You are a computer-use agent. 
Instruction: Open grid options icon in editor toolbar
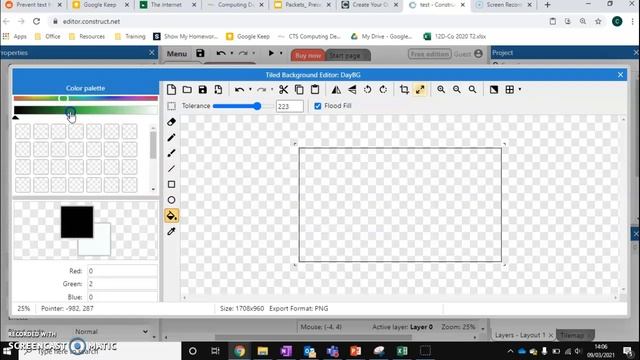(509, 89)
